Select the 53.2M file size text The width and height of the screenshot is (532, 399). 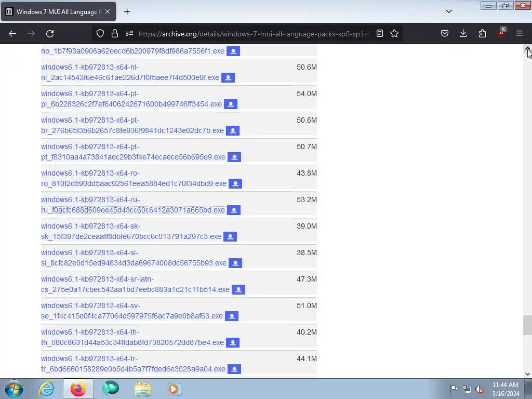pyautogui.click(x=307, y=199)
